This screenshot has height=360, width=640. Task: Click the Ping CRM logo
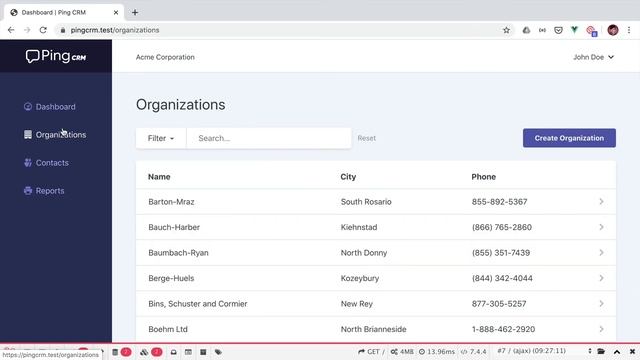point(56,56)
